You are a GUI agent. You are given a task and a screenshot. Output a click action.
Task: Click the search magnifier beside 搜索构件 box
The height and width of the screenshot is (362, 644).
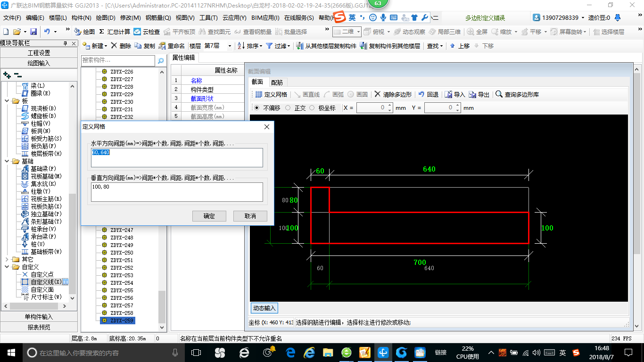click(161, 60)
